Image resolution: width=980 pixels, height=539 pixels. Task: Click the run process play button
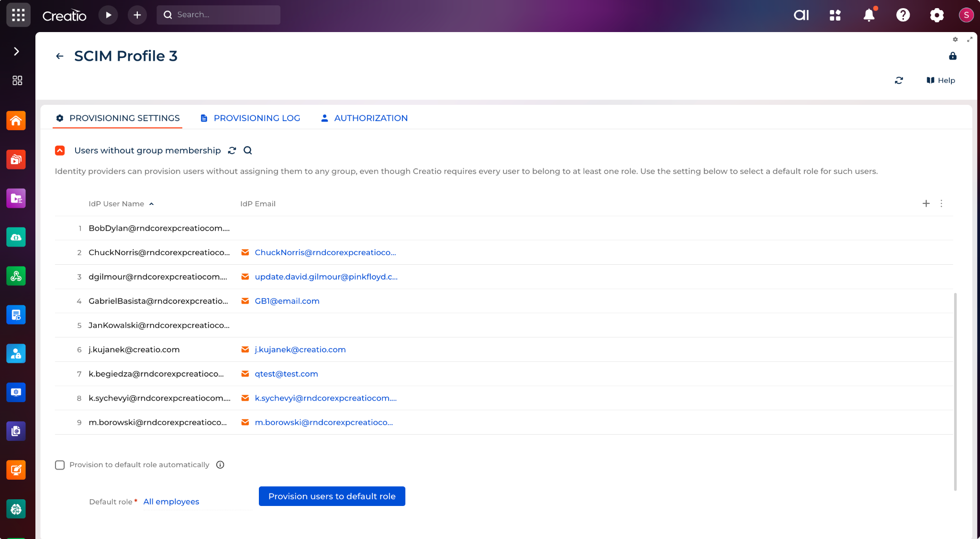tap(108, 15)
